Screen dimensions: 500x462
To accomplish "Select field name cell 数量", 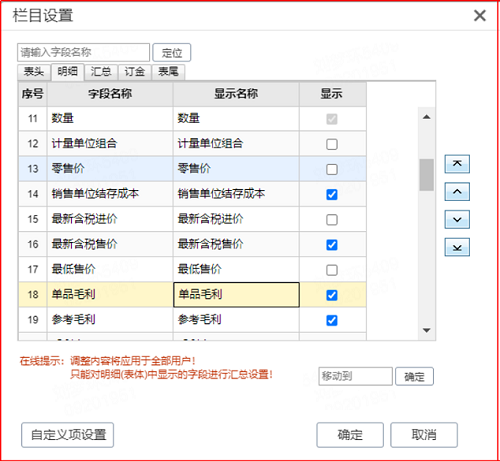I will (x=110, y=119).
